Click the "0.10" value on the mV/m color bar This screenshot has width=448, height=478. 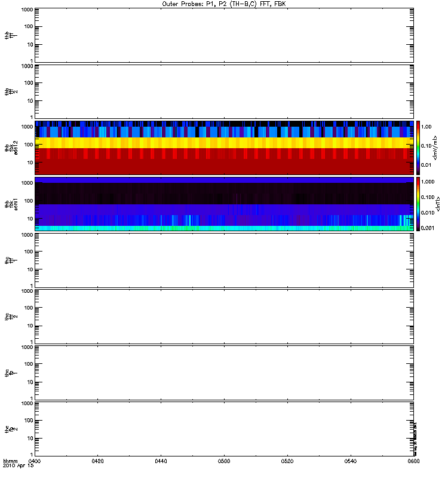coord(426,146)
